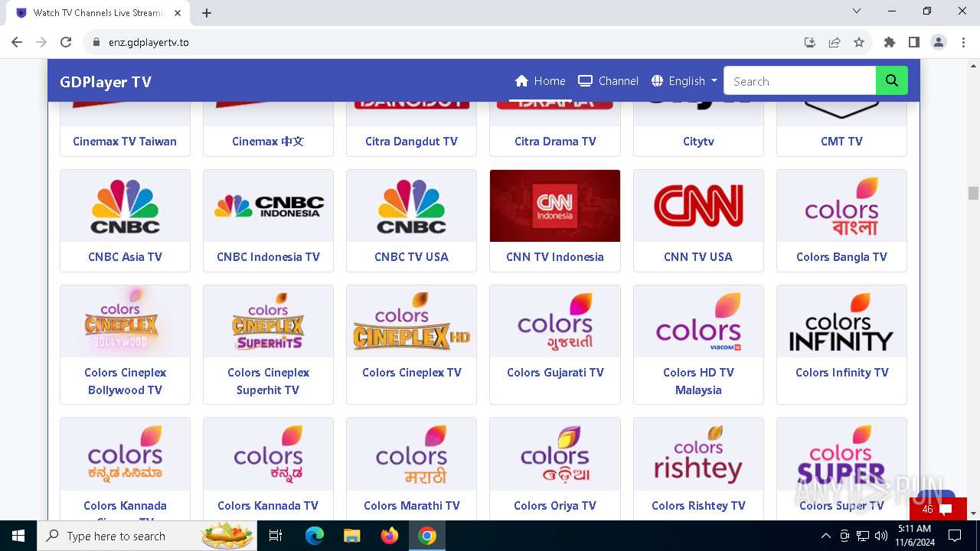
Task: Bookmark this page with the star icon
Action: tap(859, 42)
